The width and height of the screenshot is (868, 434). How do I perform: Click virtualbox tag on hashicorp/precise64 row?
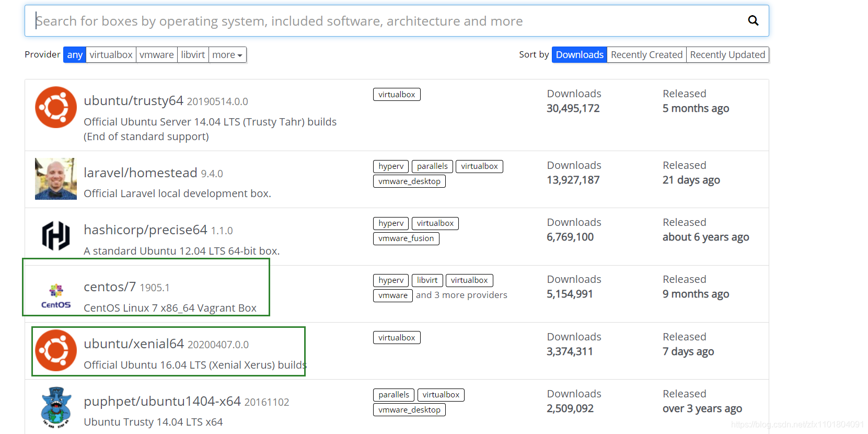click(435, 223)
